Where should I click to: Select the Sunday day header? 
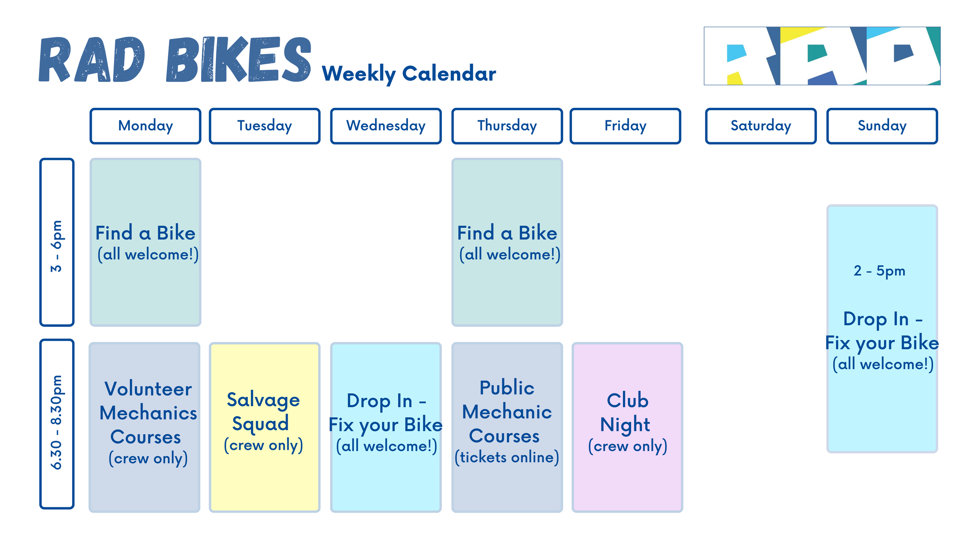882,126
